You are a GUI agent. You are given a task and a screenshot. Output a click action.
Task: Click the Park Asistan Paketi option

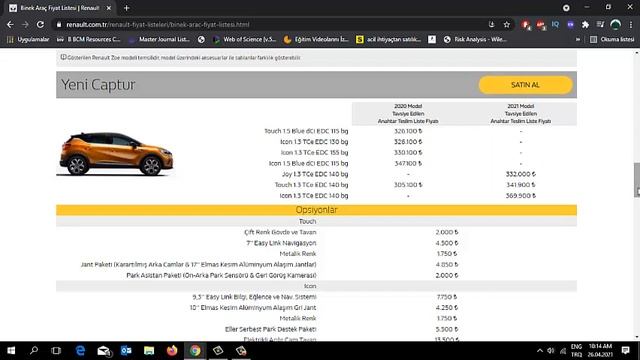coord(221,275)
